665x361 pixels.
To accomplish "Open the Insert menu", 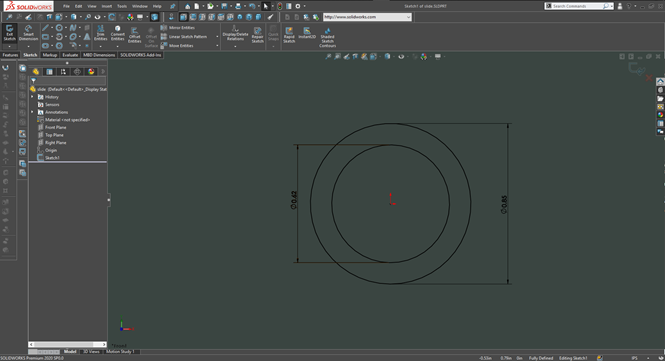I will tap(106, 6).
